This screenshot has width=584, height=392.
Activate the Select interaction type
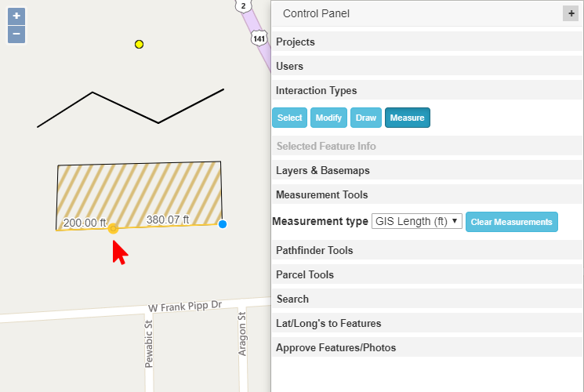[x=289, y=118]
